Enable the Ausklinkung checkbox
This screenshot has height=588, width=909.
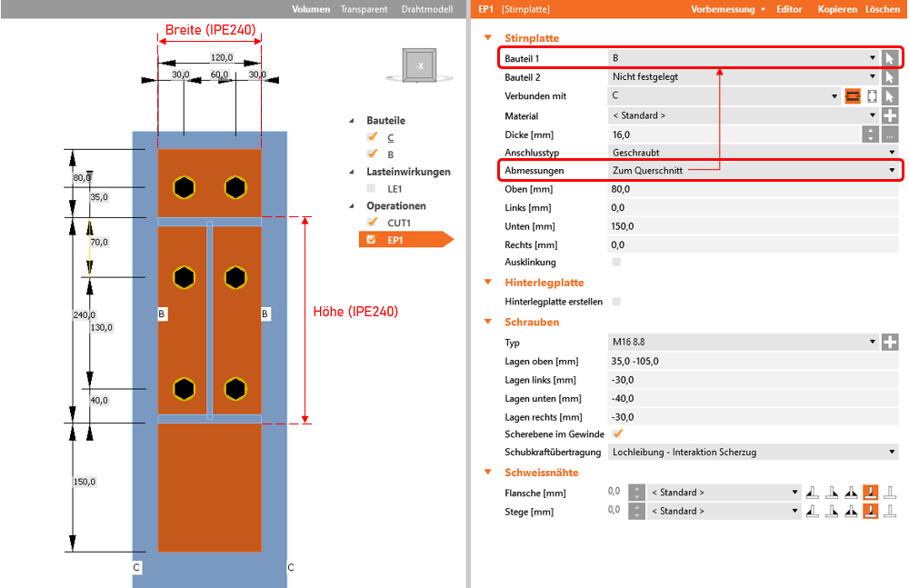tap(617, 263)
